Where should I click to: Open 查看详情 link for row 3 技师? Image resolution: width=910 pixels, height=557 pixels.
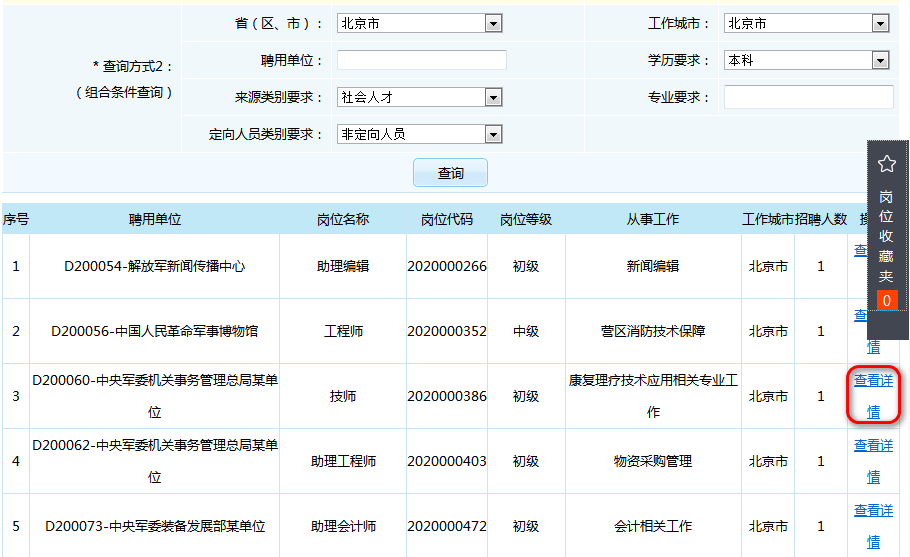873,396
